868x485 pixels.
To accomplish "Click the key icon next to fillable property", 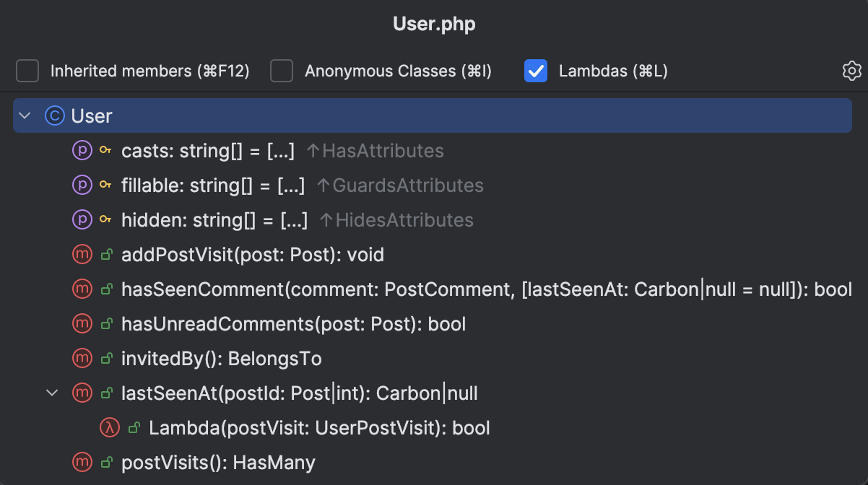I will coord(104,185).
